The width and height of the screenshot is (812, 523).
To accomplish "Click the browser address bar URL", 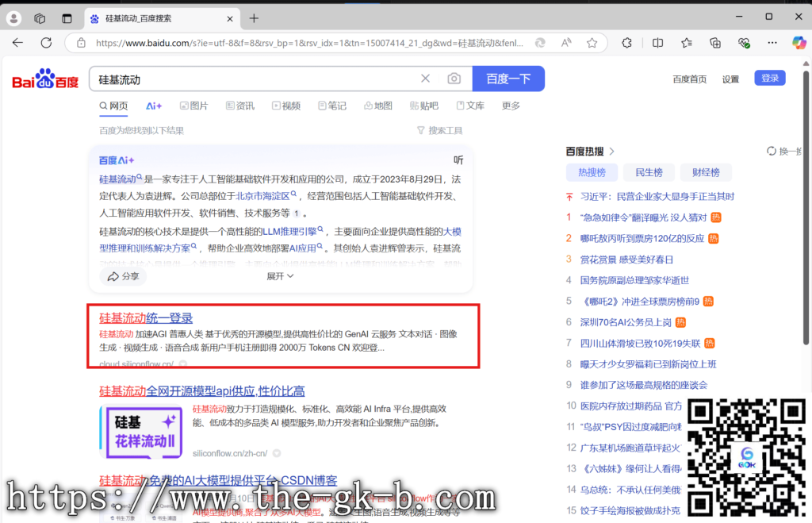I will tap(309, 43).
